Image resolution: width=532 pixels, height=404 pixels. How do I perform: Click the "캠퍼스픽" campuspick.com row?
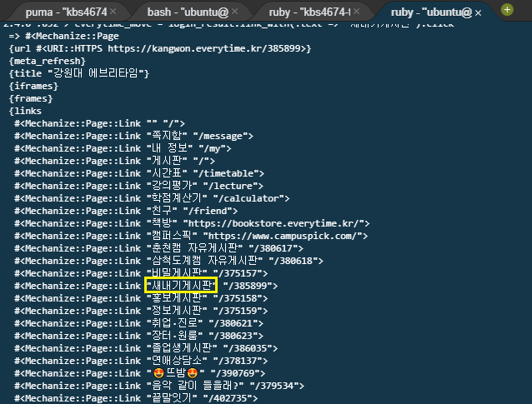coord(191,236)
